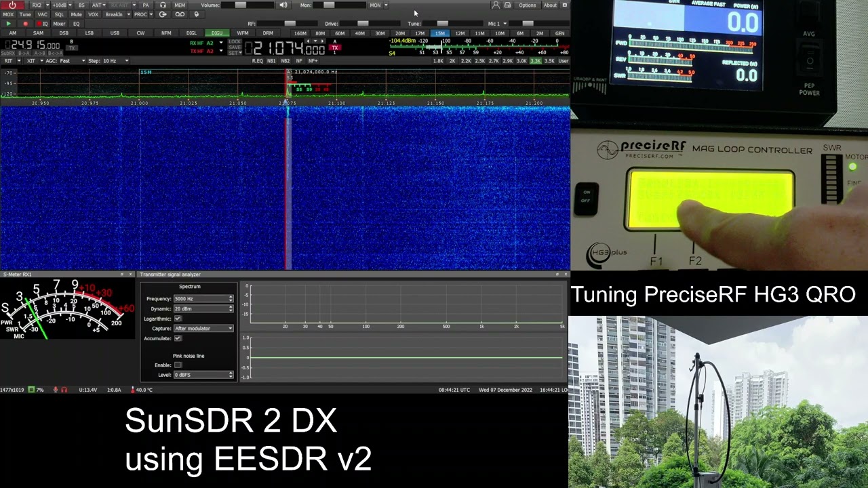Switch to the 40M band

(360, 33)
